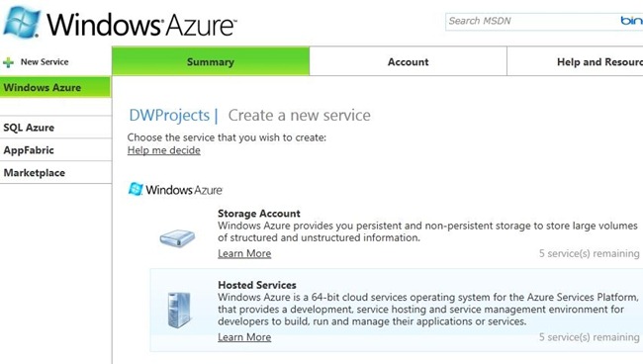Choose the Hosted Services heading
This screenshot has height=364, width=643.
pyautogui.click(x=257, y=285)
